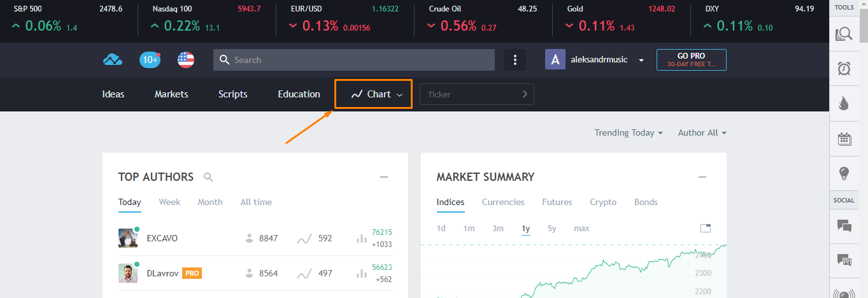This screenshot has width=868, height=298.
Task: Open the three-dot more options menu
Action: (515, 60)
